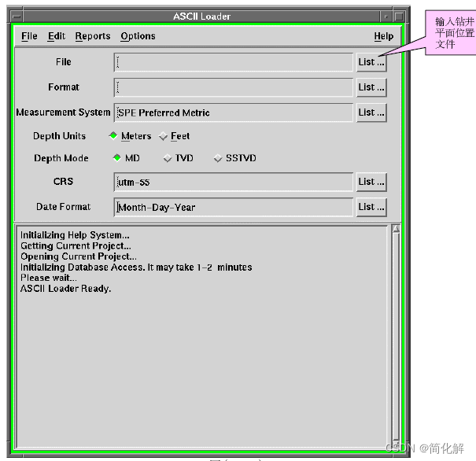Select Feet depth units
The height and width of the screenshot is (461, 476).
164,136
